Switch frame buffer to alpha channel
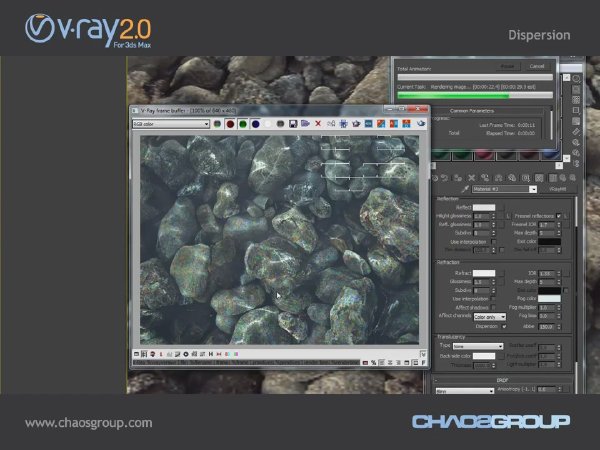This screenshot has width=600, height=450. pos(268,124)
